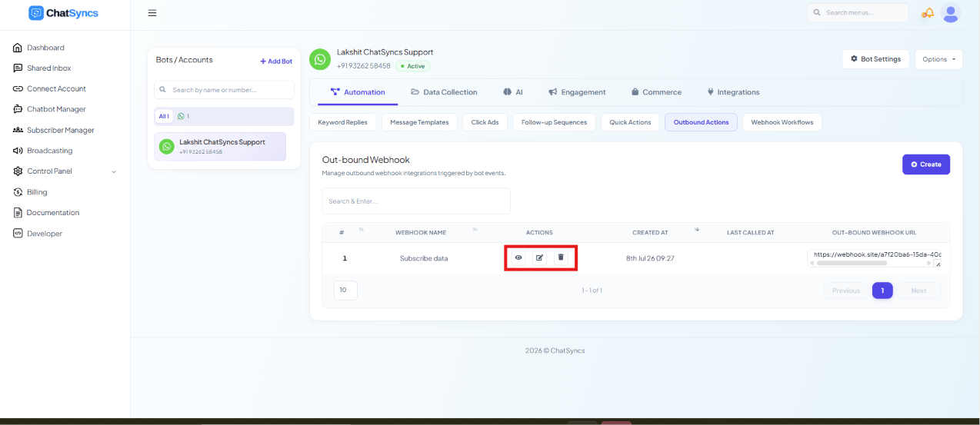
Task: Switch to Engagement tab
Action: (577, 92)
